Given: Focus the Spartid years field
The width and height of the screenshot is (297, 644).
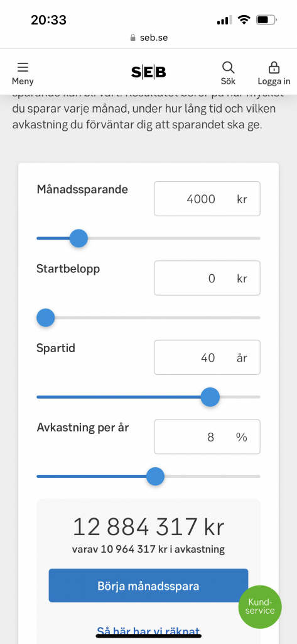Looking at the screenshot, I should point(207,357).
